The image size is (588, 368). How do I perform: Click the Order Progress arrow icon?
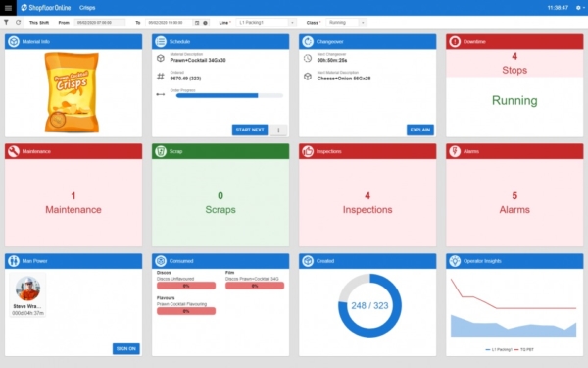[x=161, y=94]
